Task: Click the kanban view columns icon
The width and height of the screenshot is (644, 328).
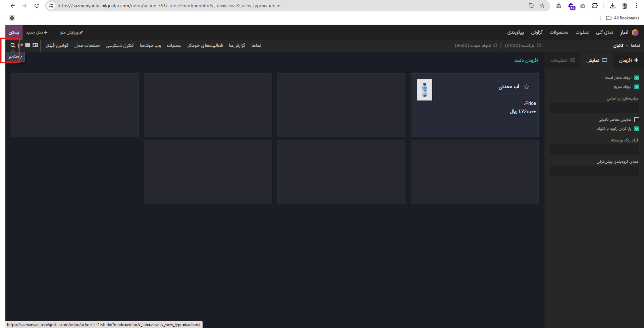Action: [20, 45]
